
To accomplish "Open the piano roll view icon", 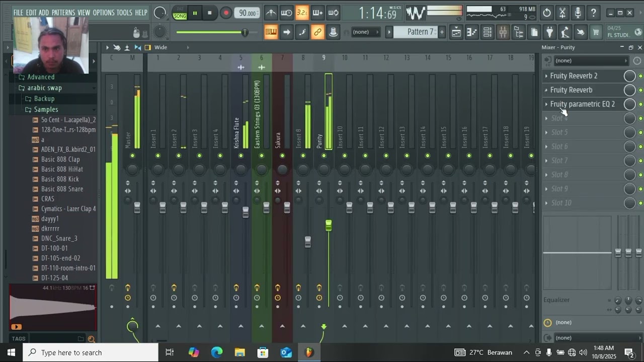I will tap(472, 33).
